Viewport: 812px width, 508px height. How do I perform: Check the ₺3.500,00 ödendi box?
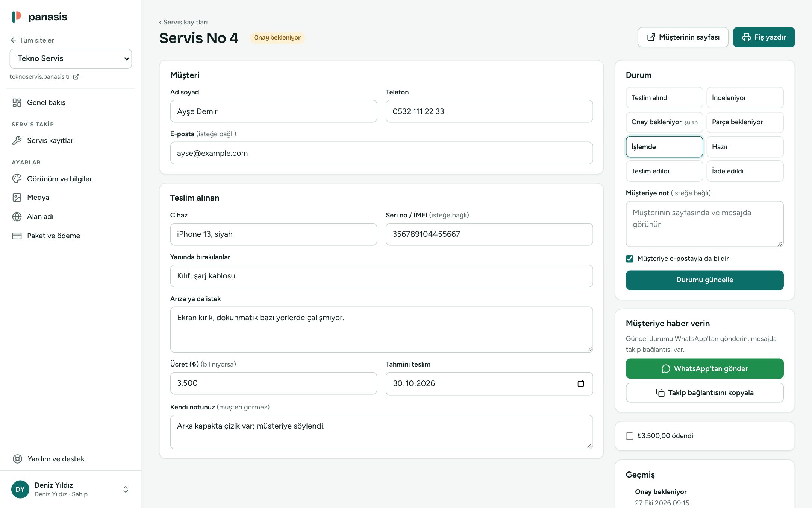630,436
